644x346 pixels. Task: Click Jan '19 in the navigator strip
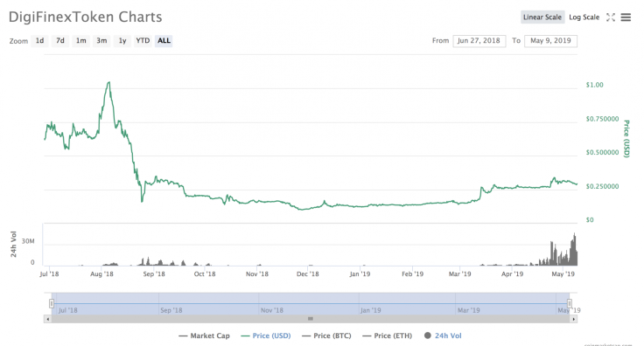(370, 310)
